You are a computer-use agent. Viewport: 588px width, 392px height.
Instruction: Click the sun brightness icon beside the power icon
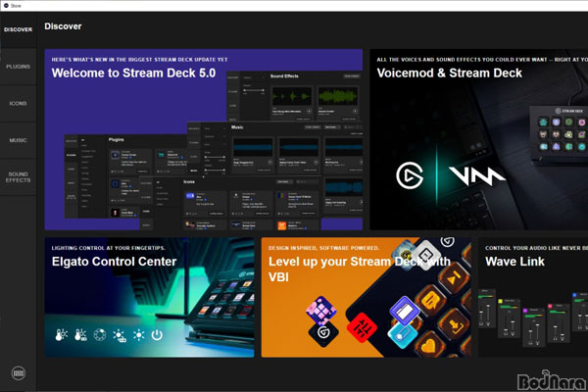(138, 334)
